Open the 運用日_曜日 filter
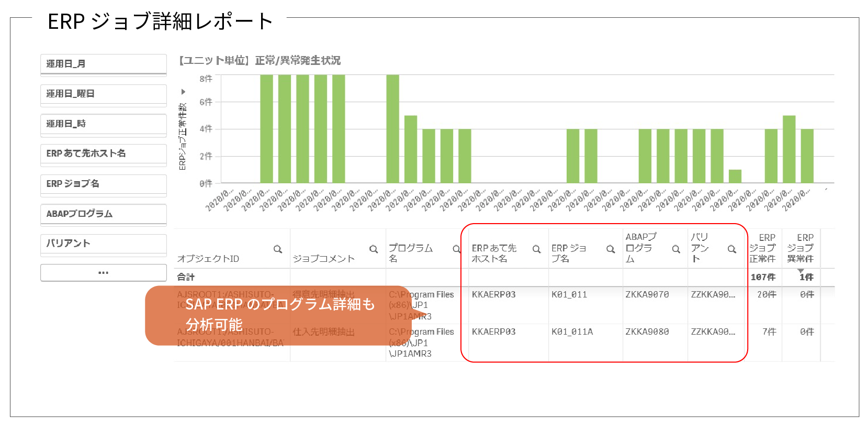868x431 pixels. click(x=104, y=94)
